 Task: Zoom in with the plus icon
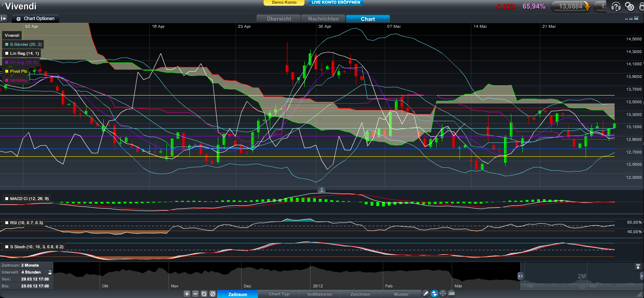click(187, 294)
